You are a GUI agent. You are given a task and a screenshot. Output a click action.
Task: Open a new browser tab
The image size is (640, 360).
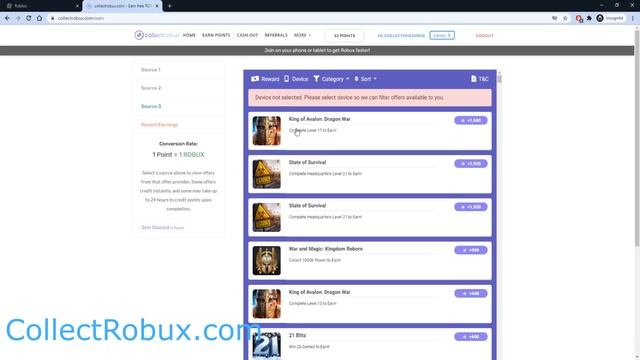point(169,6)
